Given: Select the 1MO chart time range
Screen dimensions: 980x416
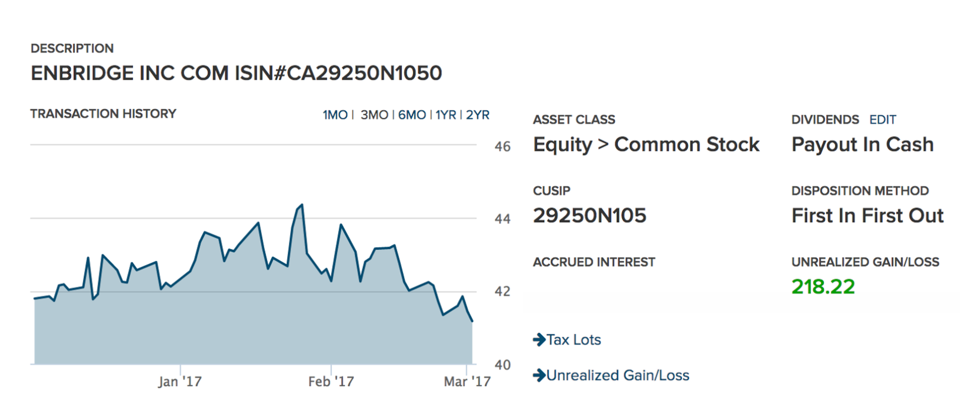Looking at the screenshot, I should [x=335, y=115].
